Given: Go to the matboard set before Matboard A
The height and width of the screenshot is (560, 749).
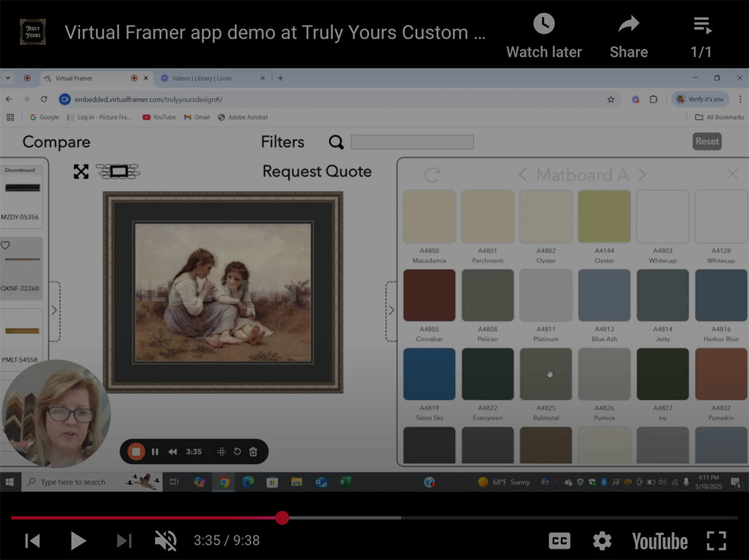Looking at the screenshot, I should (x=522, y=175).
